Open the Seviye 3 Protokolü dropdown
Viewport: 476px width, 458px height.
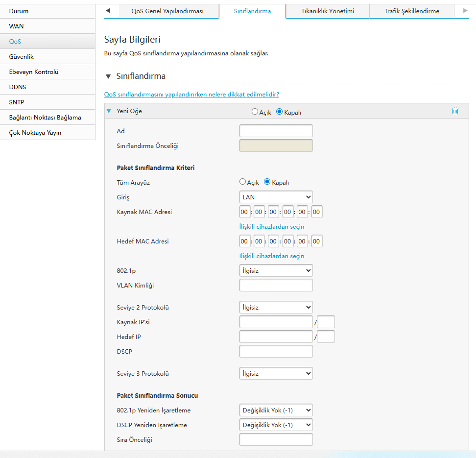276,373
